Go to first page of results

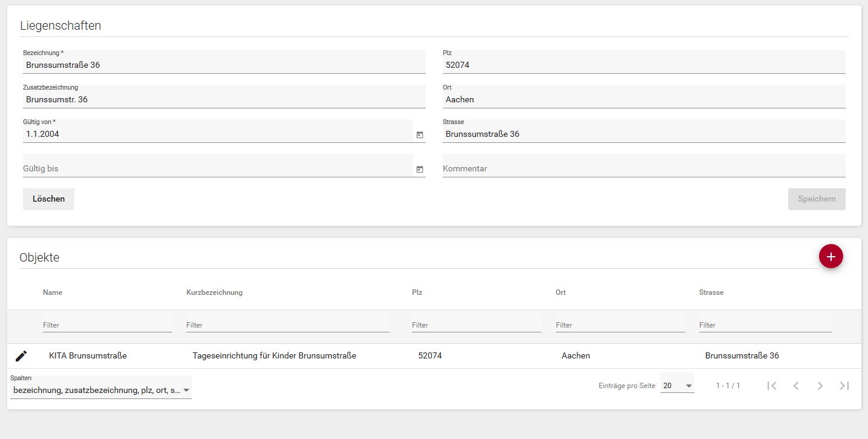click(x=772, y=386)
